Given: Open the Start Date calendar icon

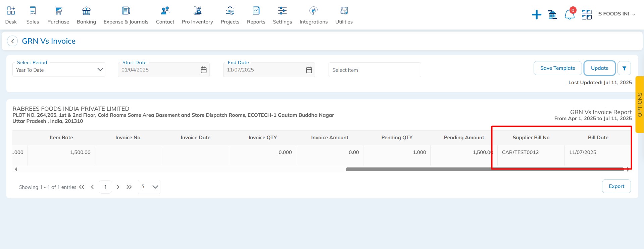Looking at the screenshot, I should (204, 70).
